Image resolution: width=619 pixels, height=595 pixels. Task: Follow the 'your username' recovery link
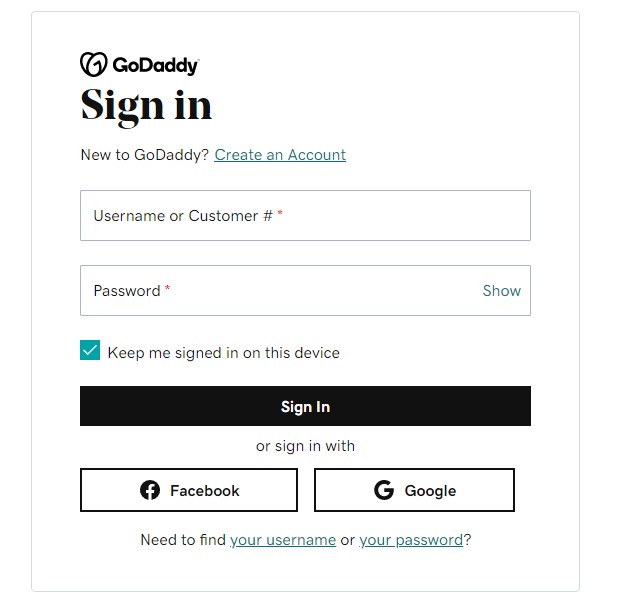[x=283, y=540]
